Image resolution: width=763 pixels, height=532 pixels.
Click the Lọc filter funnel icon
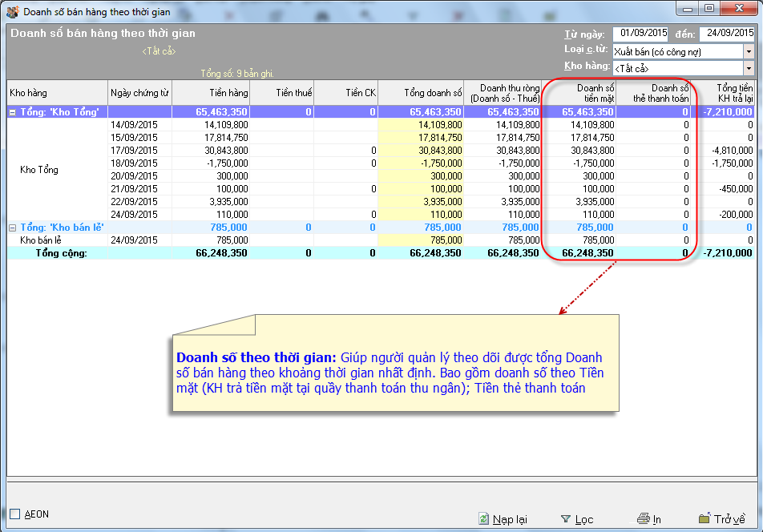pyautogui.click(x=566, y=519)
